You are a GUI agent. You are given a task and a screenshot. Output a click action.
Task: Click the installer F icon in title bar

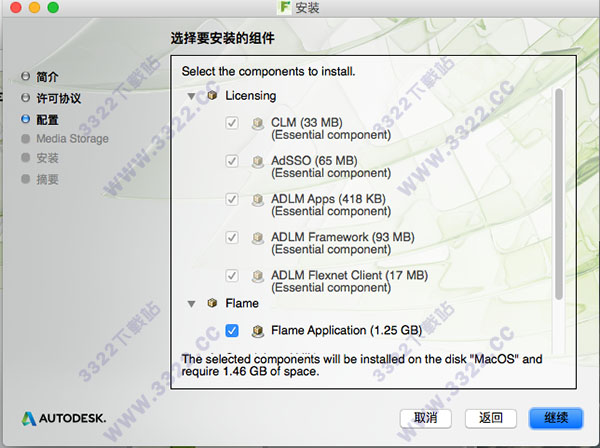point(284,7)
